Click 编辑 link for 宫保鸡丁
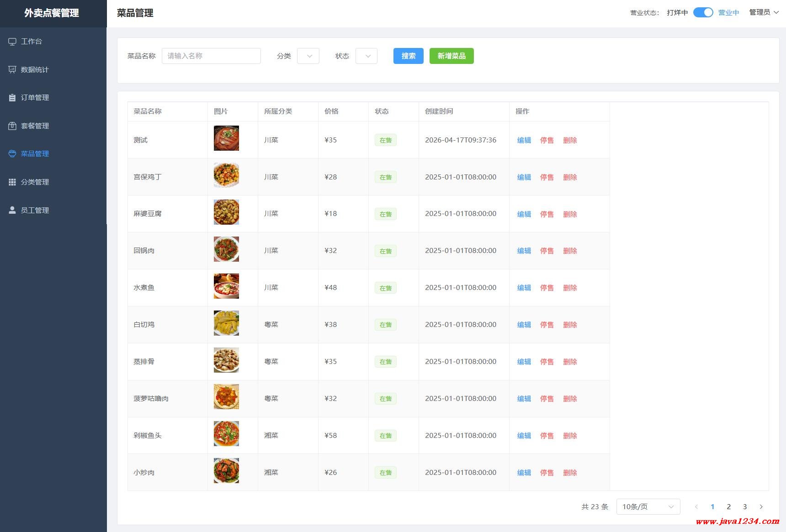Image resolution: width=786 pixels, height=532 pixels. point(524,177)
